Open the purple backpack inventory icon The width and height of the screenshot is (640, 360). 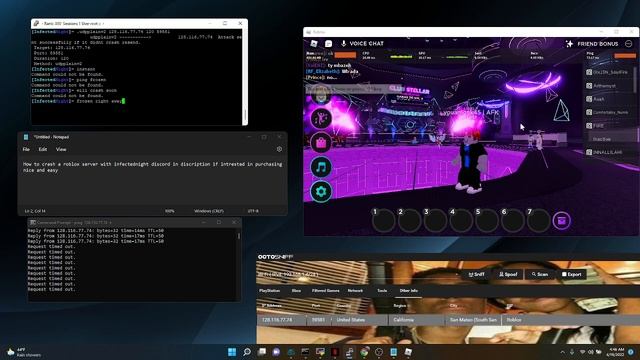[562, 221]
